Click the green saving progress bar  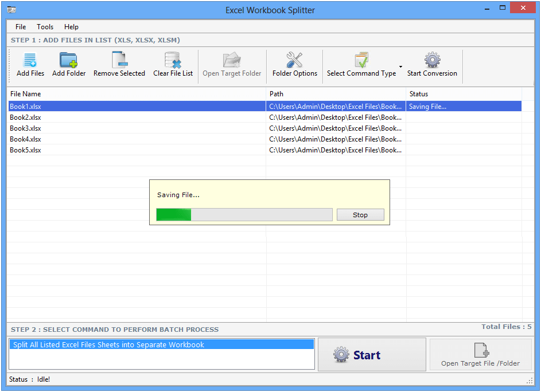[x=244, y=214]
